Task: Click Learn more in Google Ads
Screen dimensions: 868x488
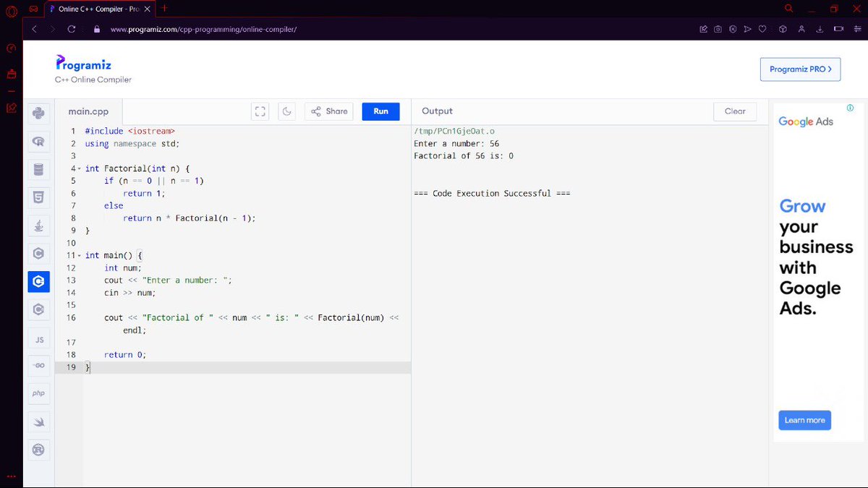Action: click(804, 420)
